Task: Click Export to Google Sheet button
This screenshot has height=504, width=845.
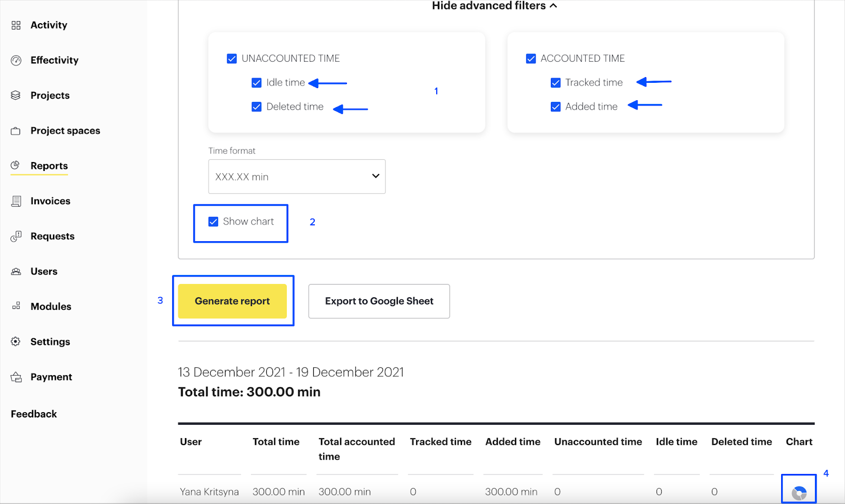Action: tap(379, 301)
